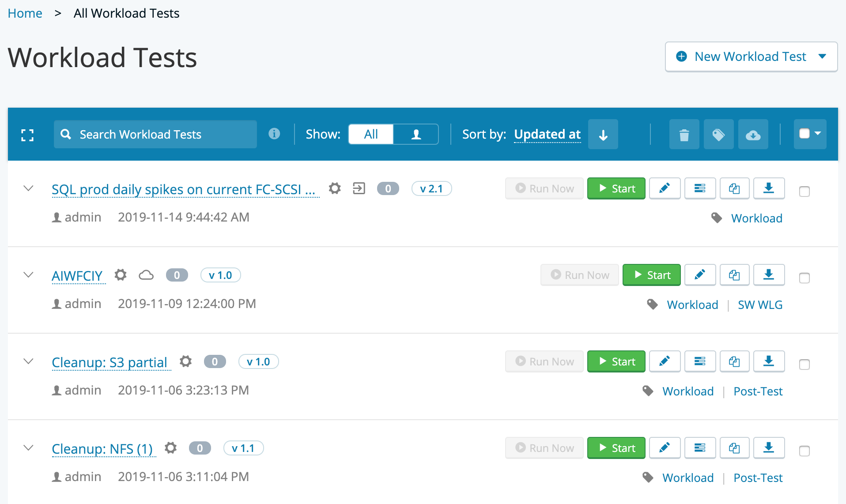Viewport: 846px width, 504px height.
Task: Expand the Cleanup: NFS (1) row
Action: (28, 448)
